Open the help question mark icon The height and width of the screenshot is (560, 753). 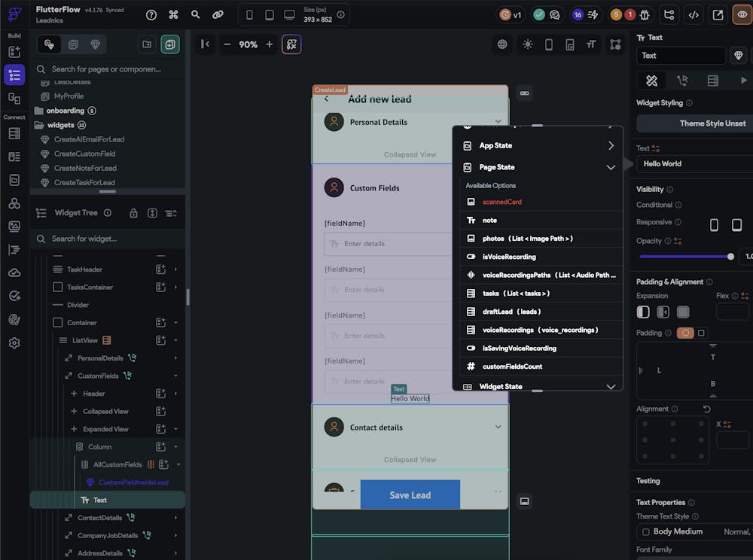pyautogui.click(x=151, y=14)
